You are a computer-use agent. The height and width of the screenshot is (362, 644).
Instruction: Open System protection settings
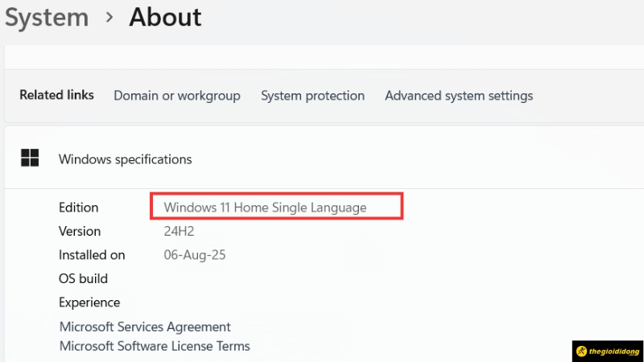(312, 96)
